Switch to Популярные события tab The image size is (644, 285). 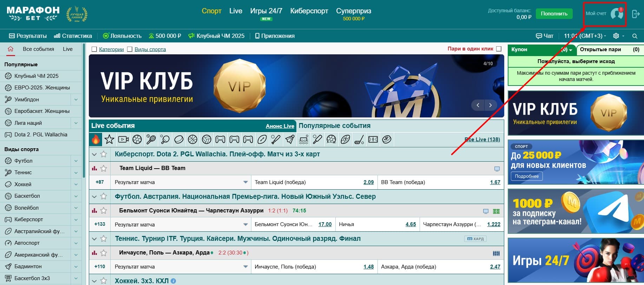tap(334, 126)
